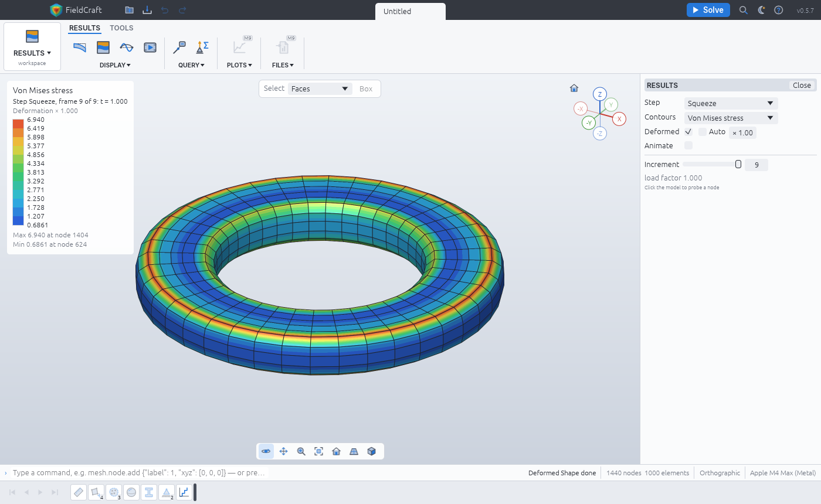
Task: Select the Untitled document tab
Action: [410, 11]
